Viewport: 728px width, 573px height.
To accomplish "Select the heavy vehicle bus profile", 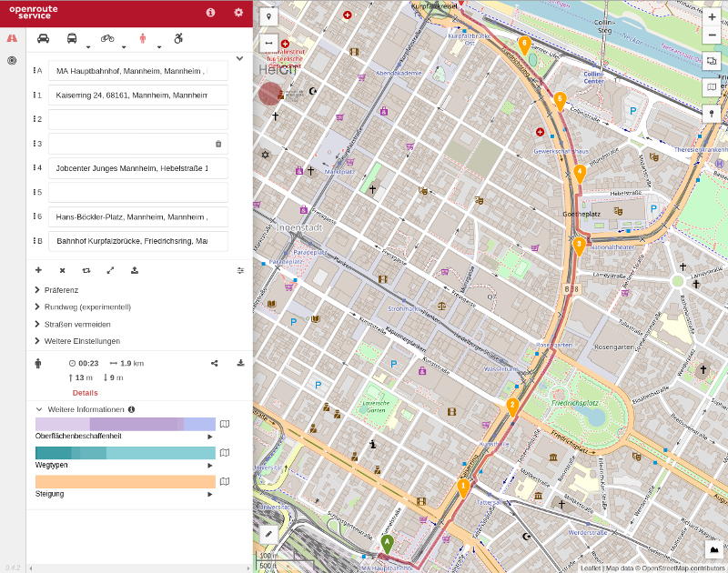I will coord(72,38).
